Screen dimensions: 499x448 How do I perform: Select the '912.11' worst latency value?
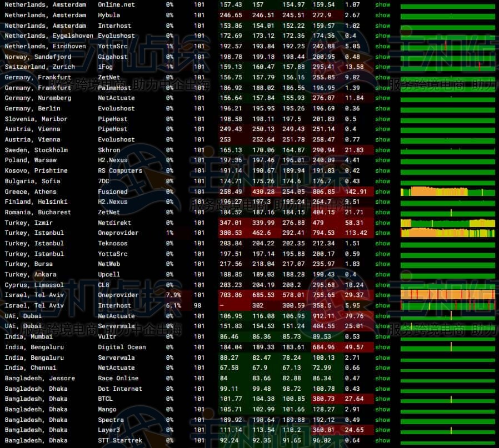click(323, 316)
